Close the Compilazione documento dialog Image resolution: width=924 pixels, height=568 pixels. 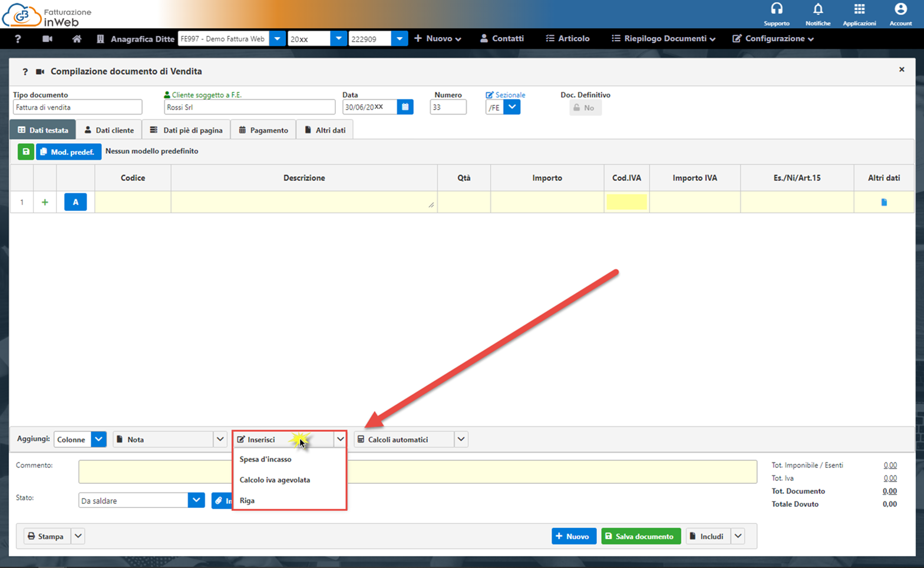coord(902,70)
